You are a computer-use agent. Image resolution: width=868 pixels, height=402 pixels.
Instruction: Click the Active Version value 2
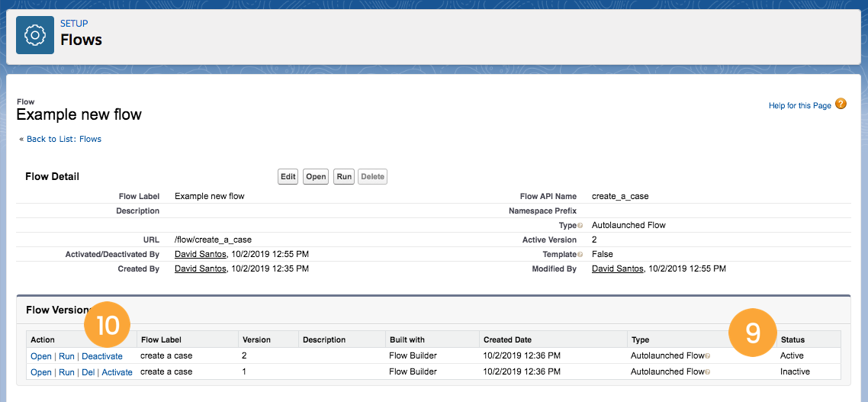[594, 240]
